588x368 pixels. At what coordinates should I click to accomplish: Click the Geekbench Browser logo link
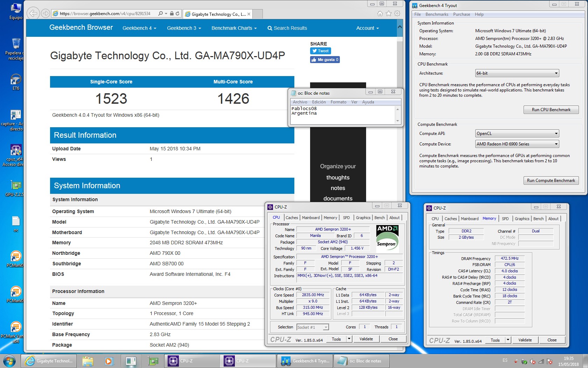(81, 27)
